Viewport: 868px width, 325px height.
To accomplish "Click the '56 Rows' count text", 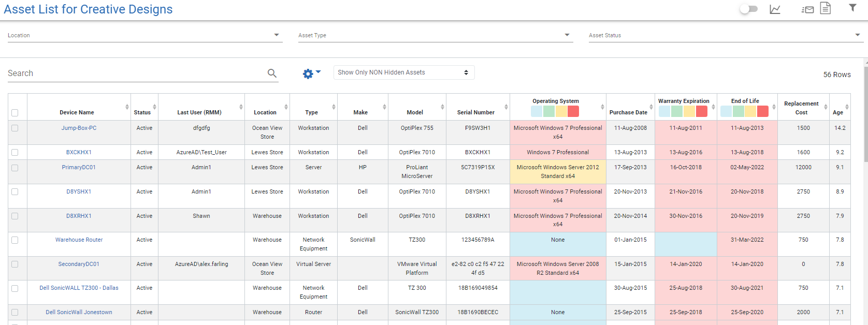I will [837, 75].
